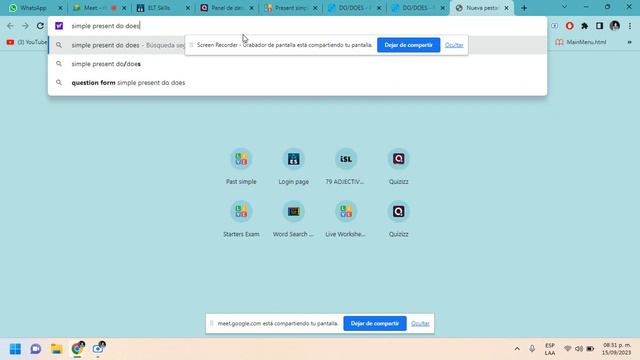Viewport: 640px width, 360px height.
Task: Switch to the ELT Skills tab
Action: [x=163, y=8]
